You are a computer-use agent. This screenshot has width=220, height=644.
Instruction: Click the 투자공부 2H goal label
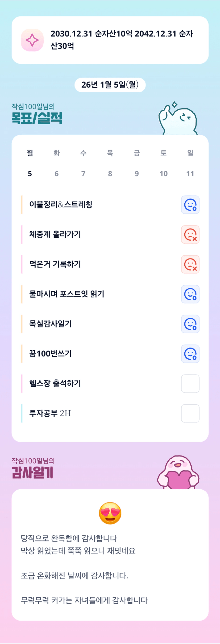50,413
